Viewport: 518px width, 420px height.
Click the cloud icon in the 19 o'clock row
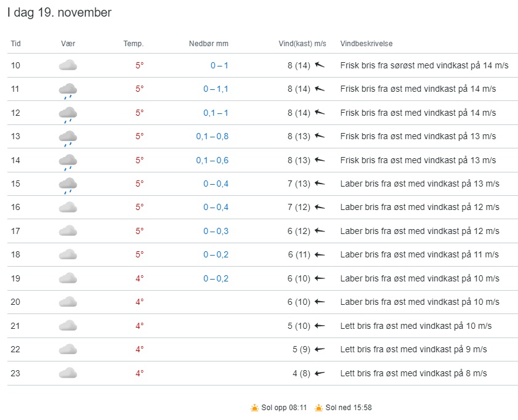(x=68, y=278)
